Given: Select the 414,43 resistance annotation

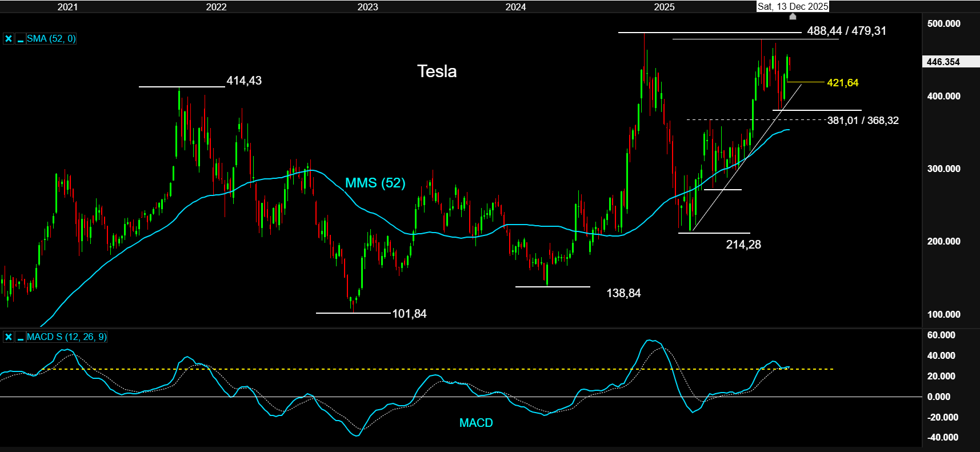Looking at the screenshot, I should point(244,81).
